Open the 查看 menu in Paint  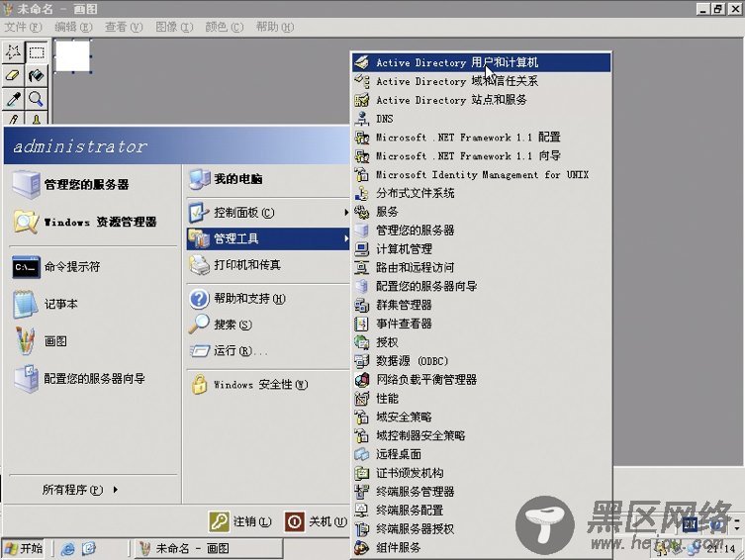[124, 27]
